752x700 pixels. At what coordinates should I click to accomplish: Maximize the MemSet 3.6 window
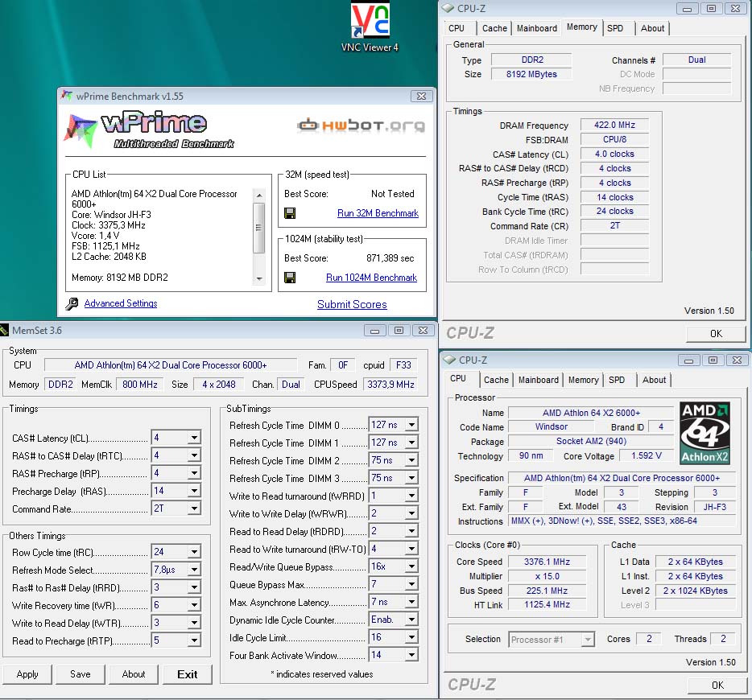point(399,331)
